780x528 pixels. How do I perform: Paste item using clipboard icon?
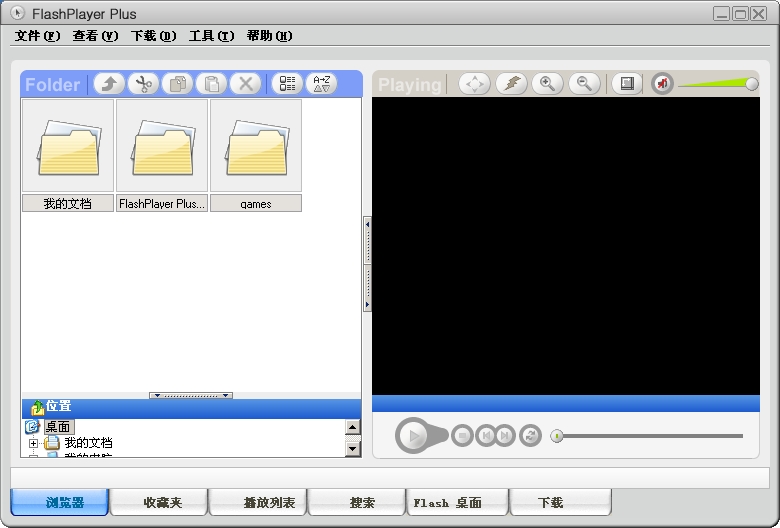click(211, 84)
